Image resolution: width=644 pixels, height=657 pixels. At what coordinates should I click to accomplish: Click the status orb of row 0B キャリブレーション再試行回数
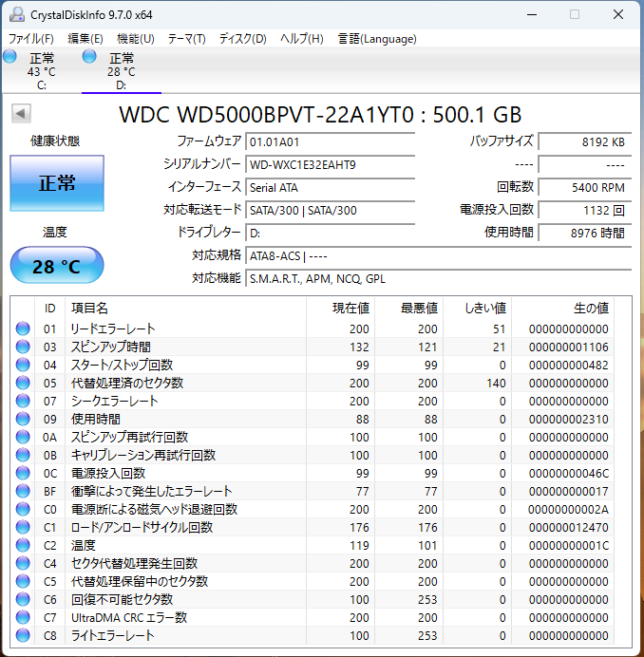pyautogui.click(x=23, y=455)
